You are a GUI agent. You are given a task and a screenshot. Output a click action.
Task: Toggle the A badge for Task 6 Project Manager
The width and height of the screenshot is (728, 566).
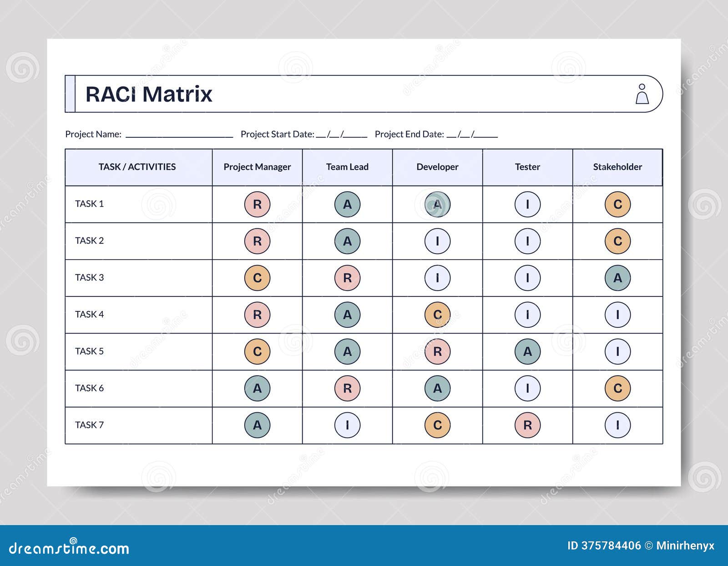(257, 388)
